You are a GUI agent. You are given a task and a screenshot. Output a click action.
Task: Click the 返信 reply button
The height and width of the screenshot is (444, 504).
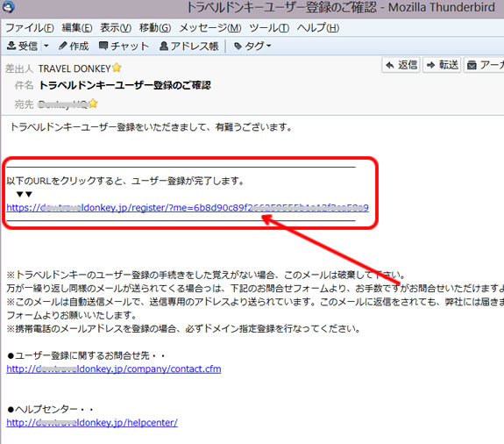click(x=401, y=65)
